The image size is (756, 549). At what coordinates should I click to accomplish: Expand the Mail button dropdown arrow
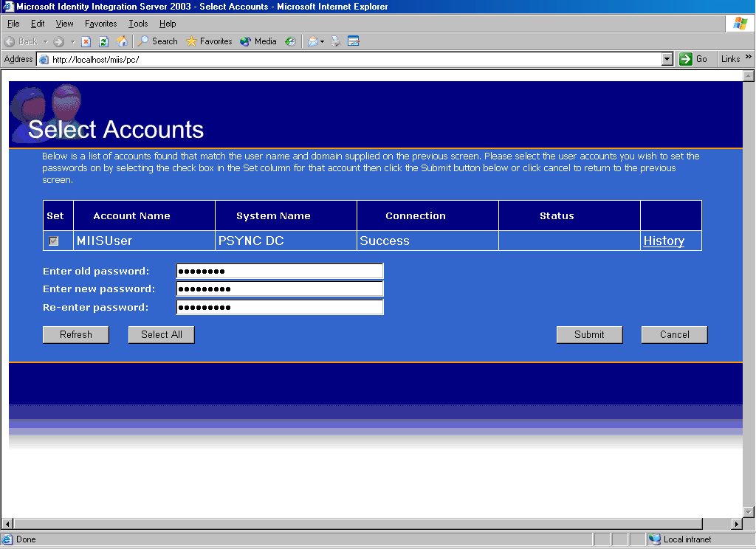click(x=322, y=41)
